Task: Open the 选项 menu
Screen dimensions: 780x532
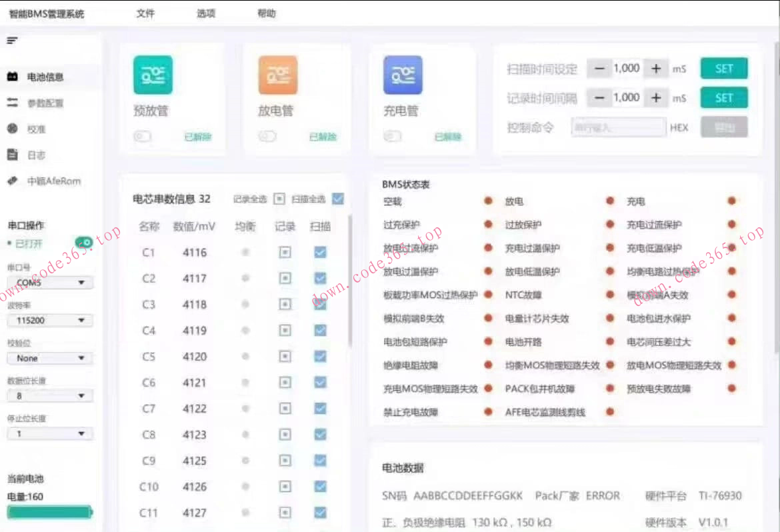Action: click(205, 11)
